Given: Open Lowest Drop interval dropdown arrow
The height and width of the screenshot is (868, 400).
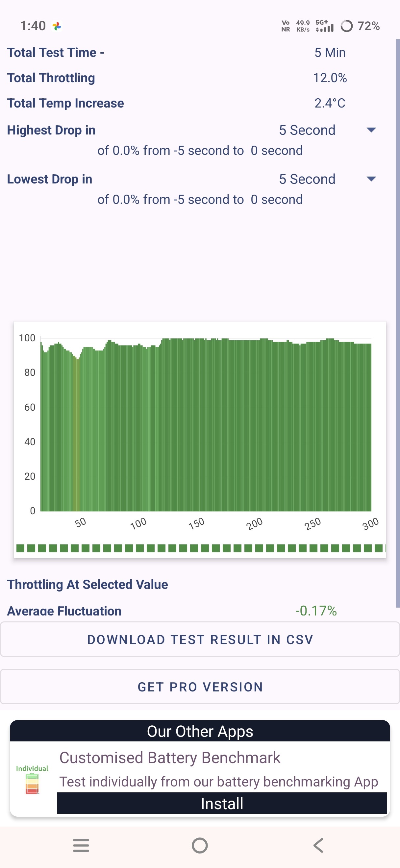Looking at the screenshot, I should 371,179.
